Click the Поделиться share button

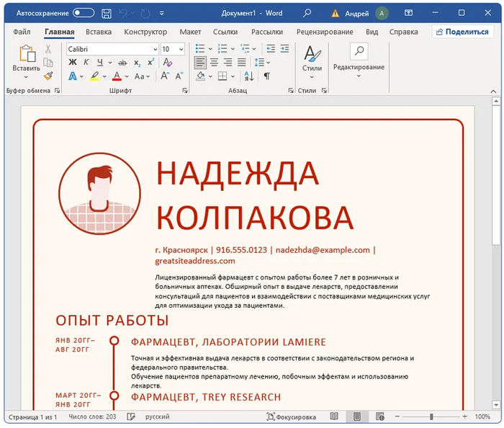tap(462, 32)
